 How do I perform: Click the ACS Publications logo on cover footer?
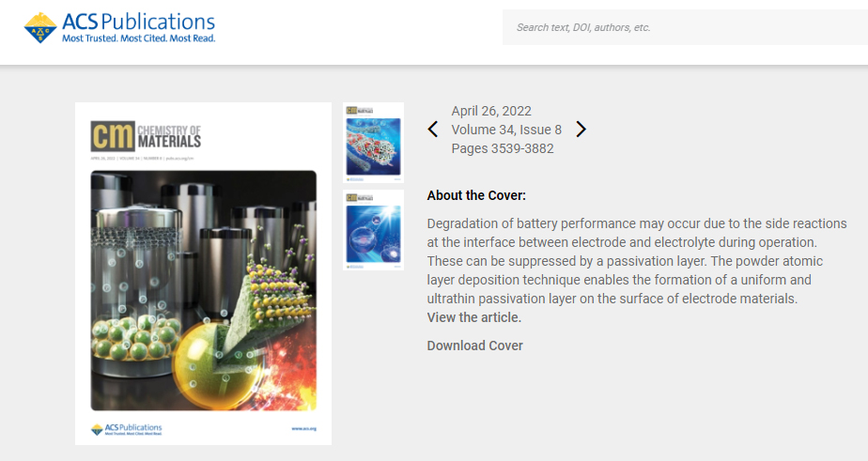coord(126,429)
